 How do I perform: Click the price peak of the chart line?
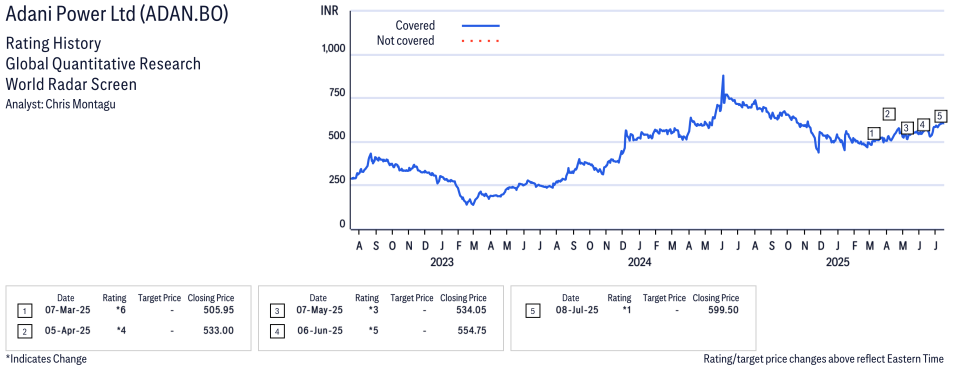pos(722,77)
